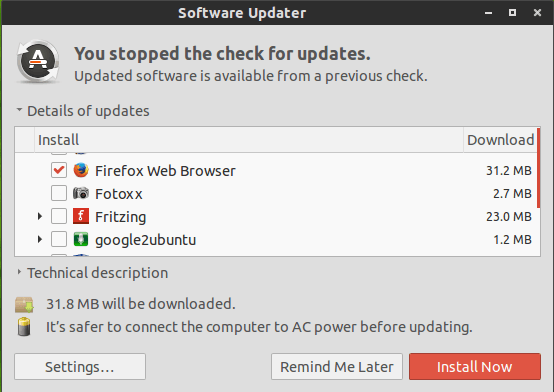The image size is (554, 392).
Task: Enable the Fritzing update checkbox
Action: click(x=59, y=216)
